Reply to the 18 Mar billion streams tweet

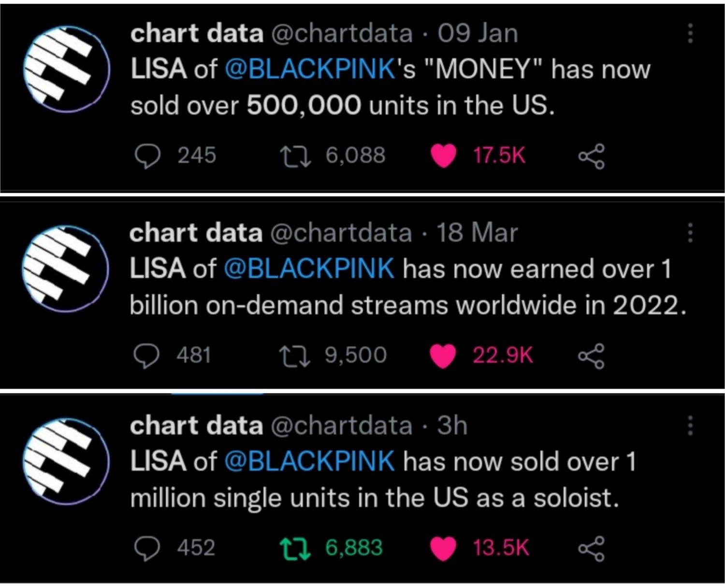coord(146,356)
